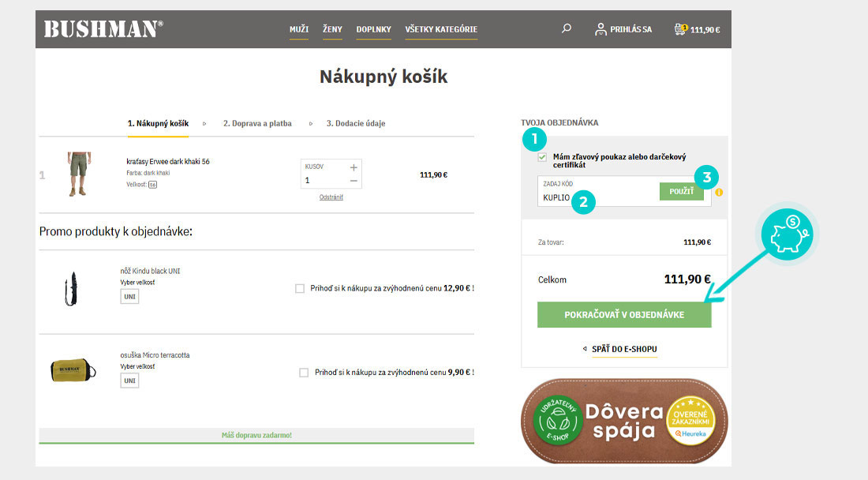Open the DOPLNKY menu
Image resolution: width=868 pixels, height=480 pixels.
(x=374, y=29)
